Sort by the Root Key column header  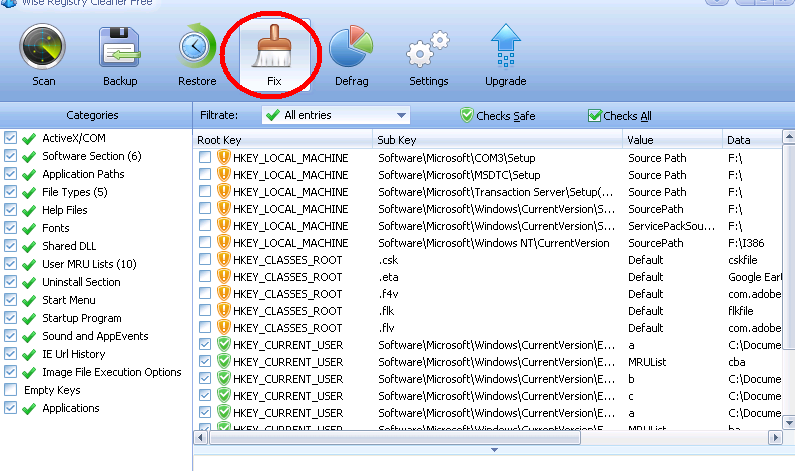282,140
